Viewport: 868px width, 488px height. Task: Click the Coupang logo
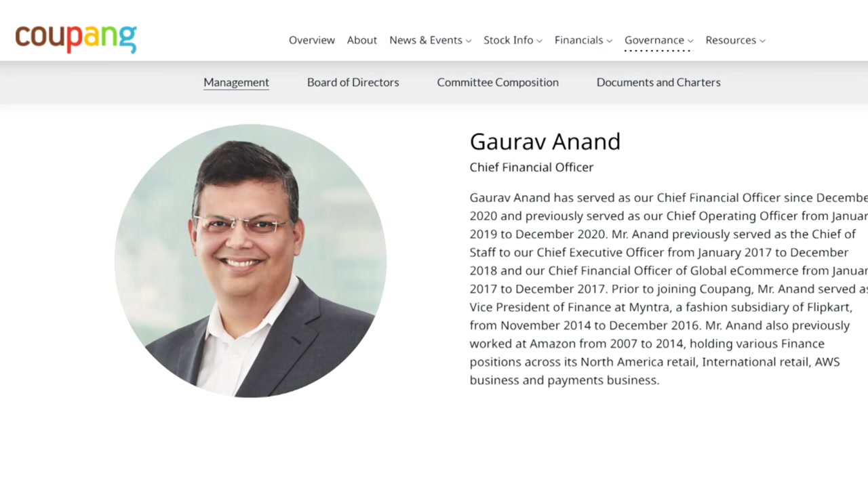(x=76, y=38)
